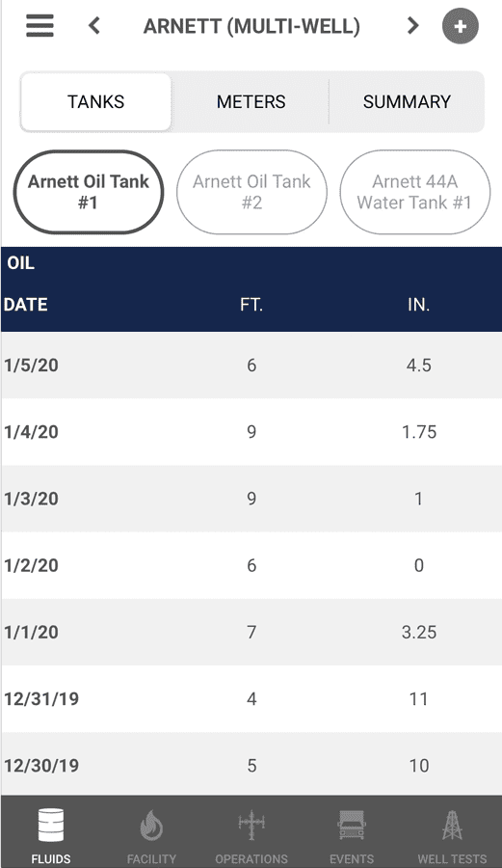Screen dimensions: 502x868
Task: Open Fluids section via barrel icon
Action: click(x=51, y=825)
